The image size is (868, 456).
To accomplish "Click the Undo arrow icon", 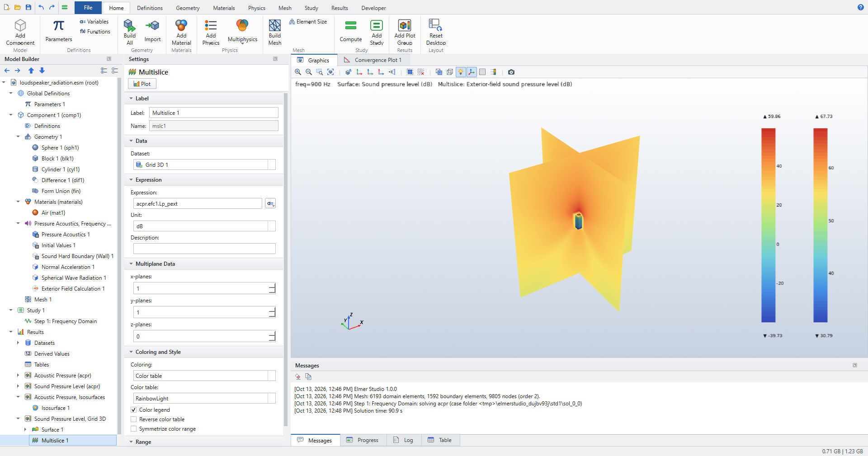I will [41, 7].
